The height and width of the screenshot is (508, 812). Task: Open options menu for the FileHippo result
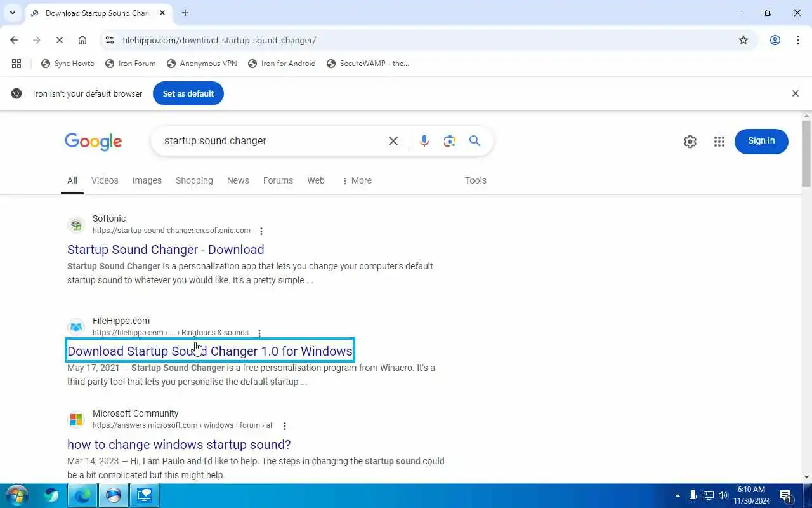[259, 333]
